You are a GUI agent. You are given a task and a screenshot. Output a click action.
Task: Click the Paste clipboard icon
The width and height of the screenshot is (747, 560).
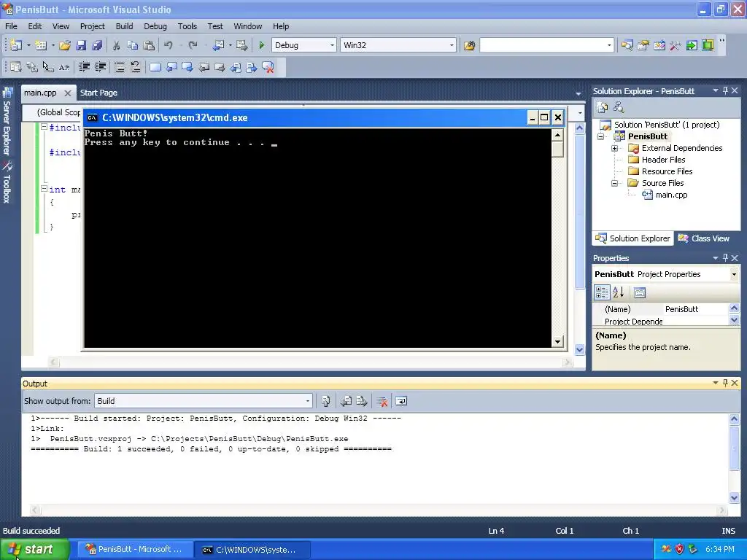coord(149,45)
